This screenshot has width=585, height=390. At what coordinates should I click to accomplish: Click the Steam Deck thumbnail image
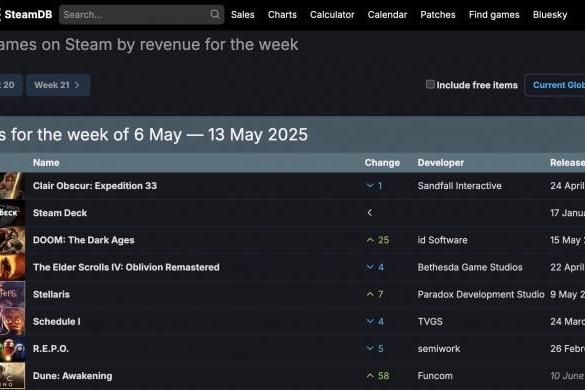[12, 213]
